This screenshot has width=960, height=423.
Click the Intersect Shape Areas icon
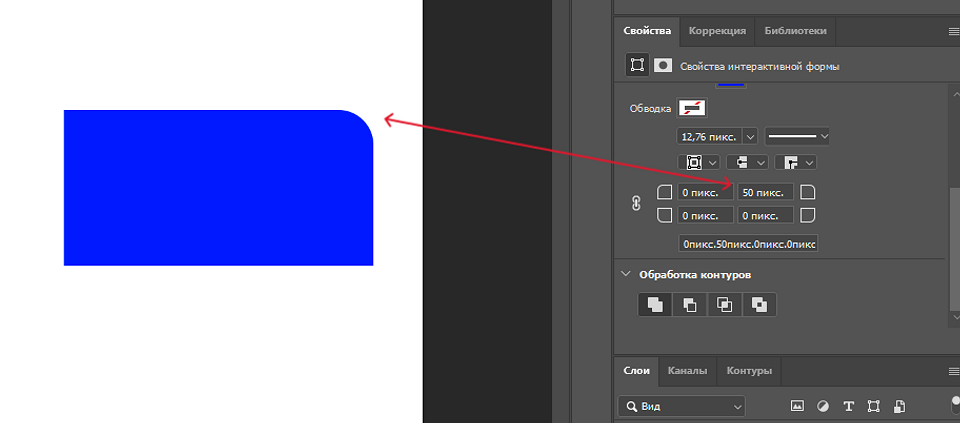tap(725, 305)
